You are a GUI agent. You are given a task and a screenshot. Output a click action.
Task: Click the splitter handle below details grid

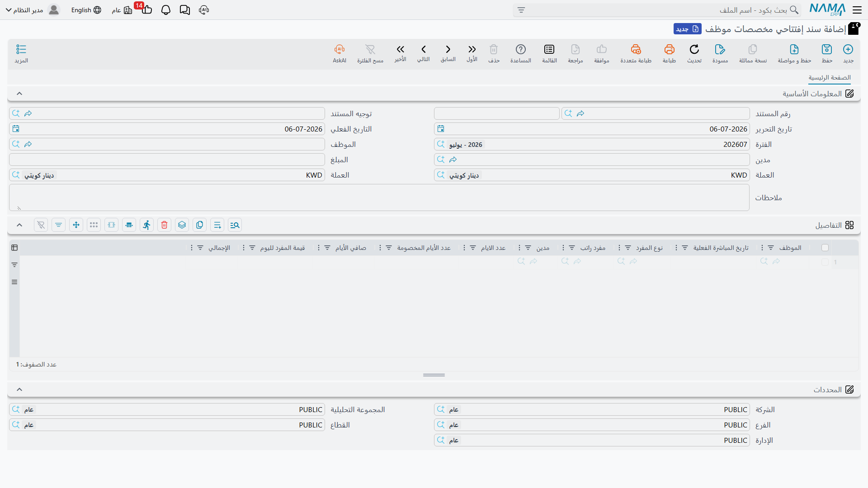tap(434, 375)
